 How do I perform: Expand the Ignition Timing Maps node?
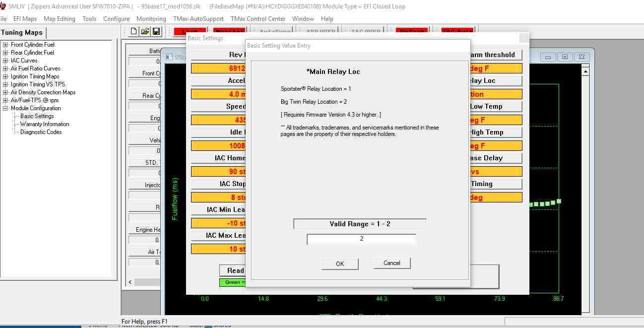5,76
